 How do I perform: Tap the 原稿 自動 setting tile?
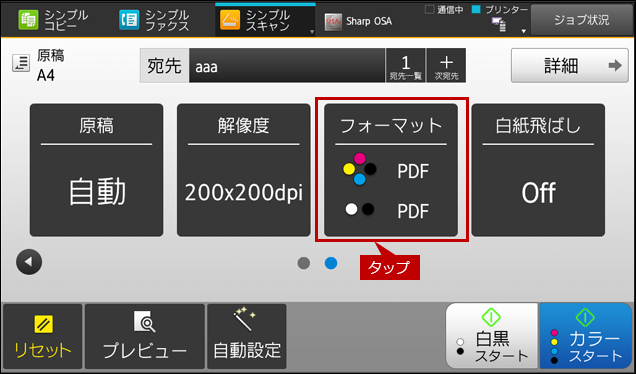tap(97, 170)
